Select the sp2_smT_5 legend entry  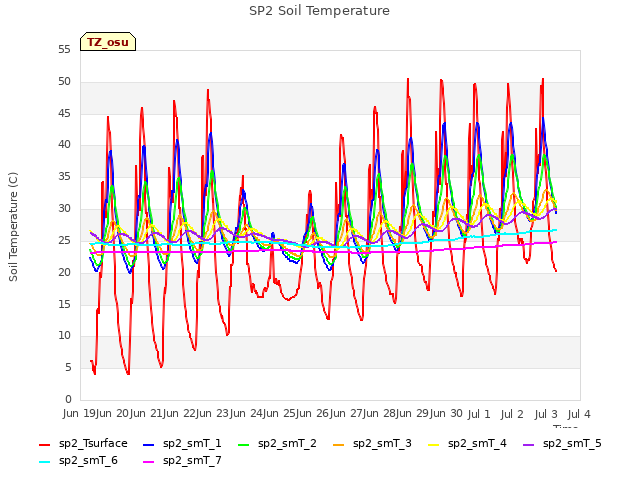(562, 443)
